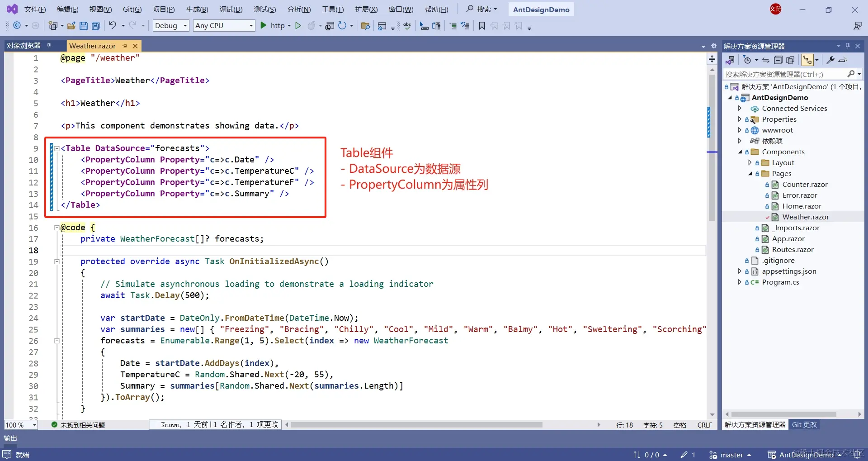
Task: Open the 输出 output panel tab
Action: pos(10,438)
